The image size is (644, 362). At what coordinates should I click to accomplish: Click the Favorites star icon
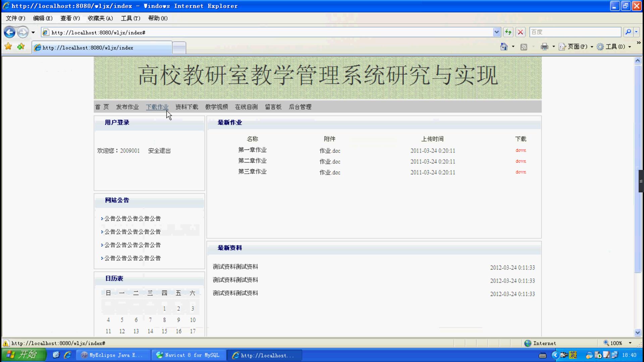(x=8, y=47)
